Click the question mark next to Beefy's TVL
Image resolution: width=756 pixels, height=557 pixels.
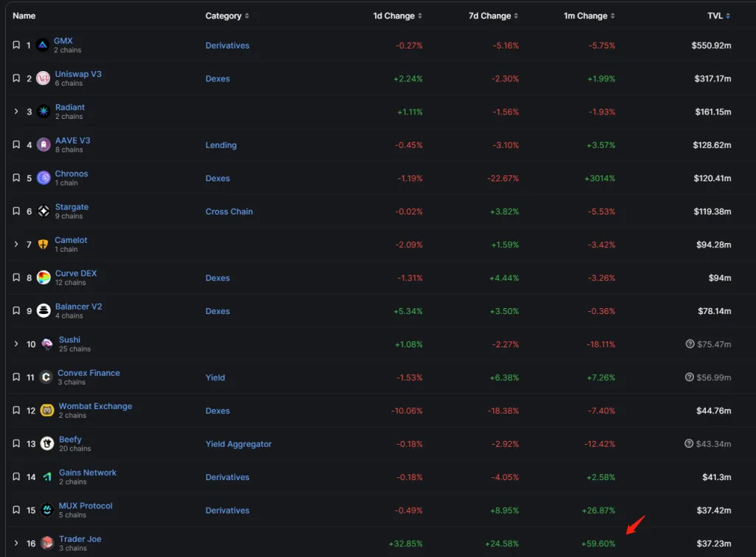click(688, 444)
